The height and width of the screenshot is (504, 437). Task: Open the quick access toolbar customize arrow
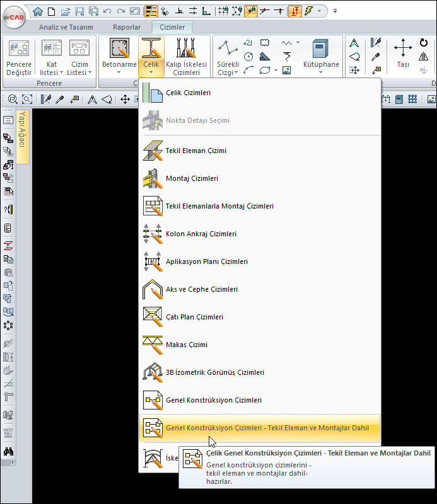335,11
